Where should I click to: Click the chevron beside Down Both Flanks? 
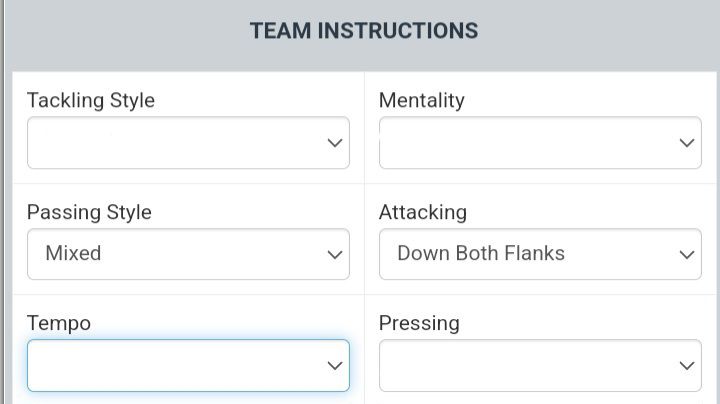coord(687,255)
